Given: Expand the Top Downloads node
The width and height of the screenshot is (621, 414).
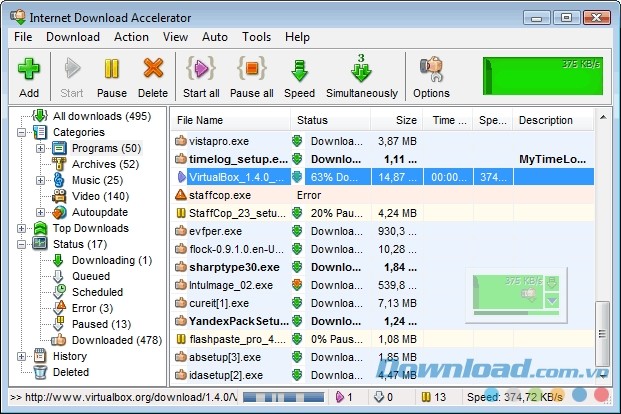Looking at the screenshot, I should tap(21, 229).
